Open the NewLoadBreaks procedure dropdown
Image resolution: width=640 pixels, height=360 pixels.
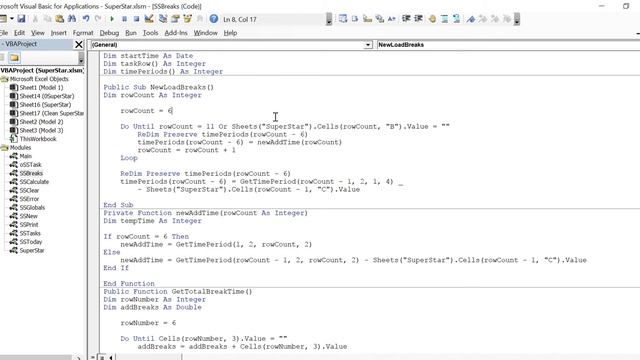coord(508,45)
